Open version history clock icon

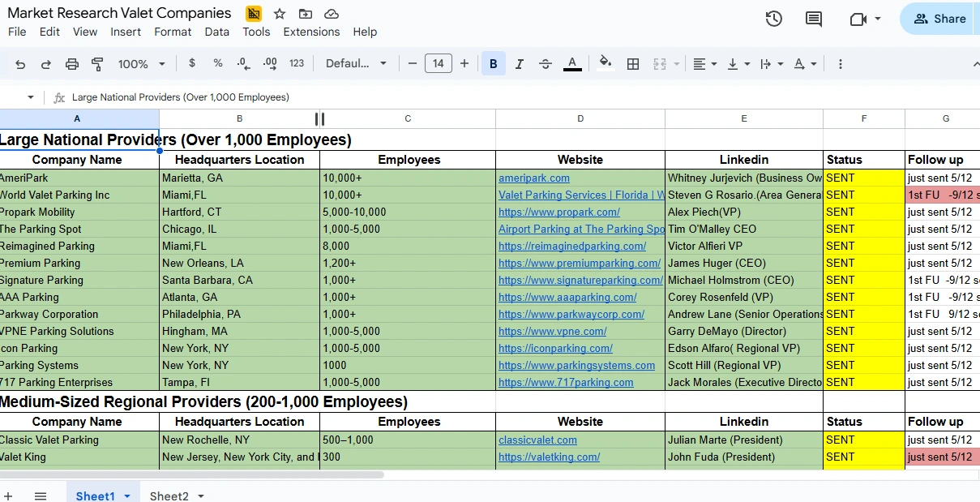(774, 19)
